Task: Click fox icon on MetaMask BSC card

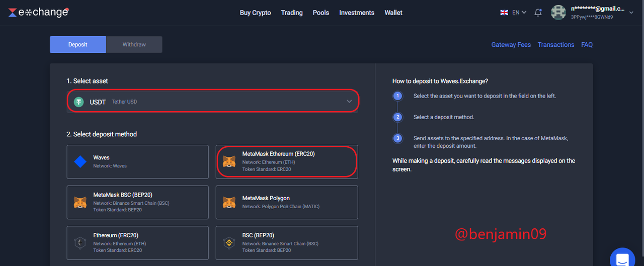Action: click(80, 202)
